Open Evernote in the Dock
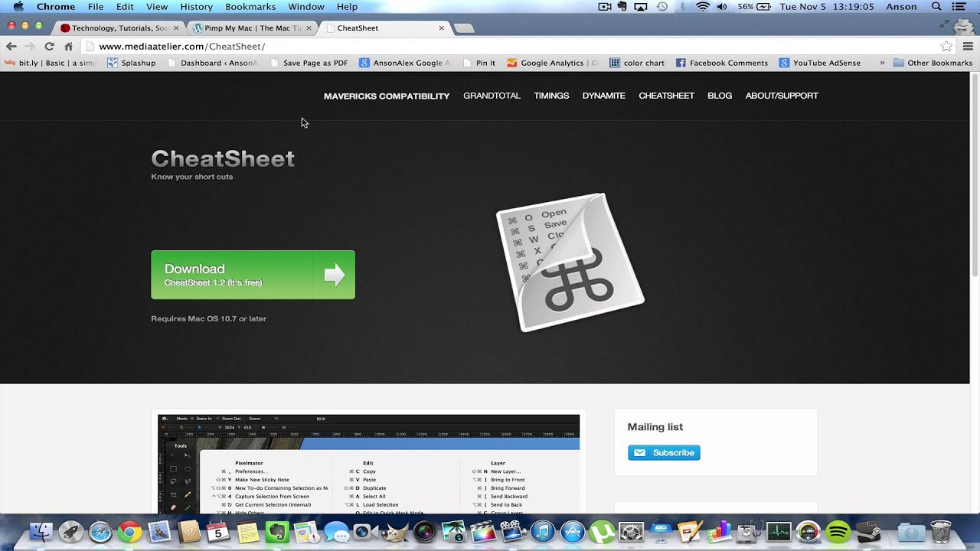The width and height of the screenshot is (980, 551). [x=276, y=532]
